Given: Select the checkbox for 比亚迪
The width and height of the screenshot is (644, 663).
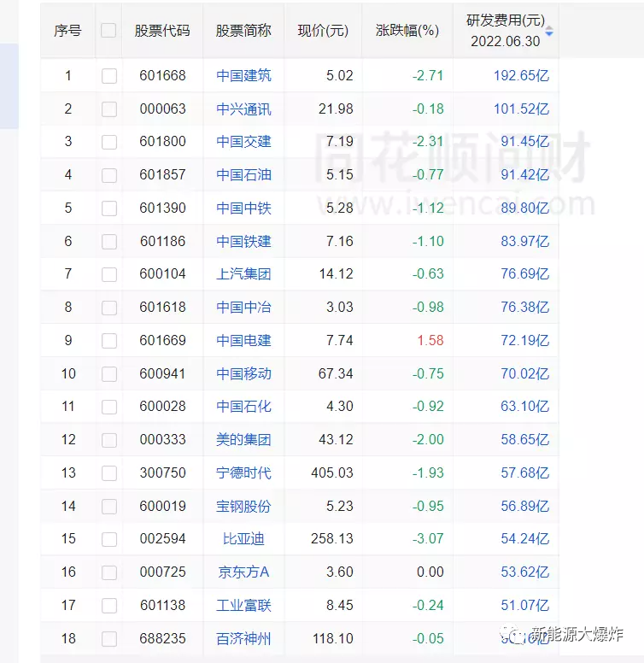Looking at the screenshot, I should (109, 539).
